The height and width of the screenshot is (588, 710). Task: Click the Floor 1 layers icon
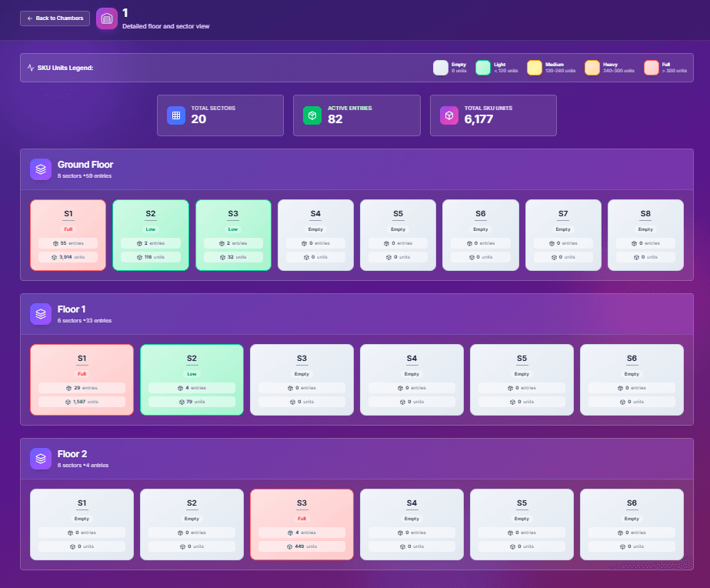[x=41, y=314]
